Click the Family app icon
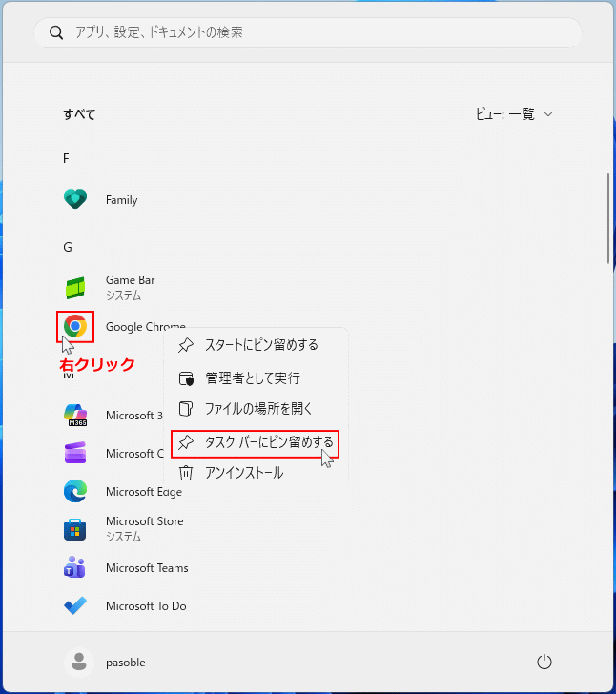 click(75, 199)
